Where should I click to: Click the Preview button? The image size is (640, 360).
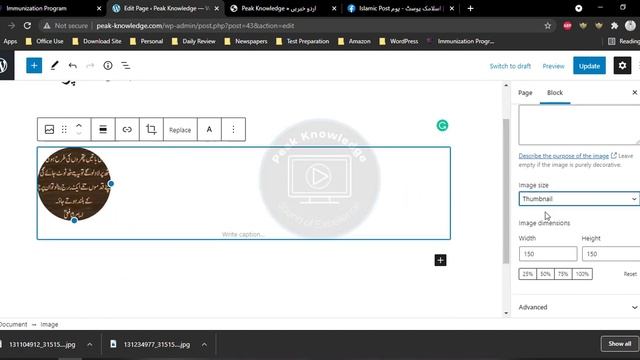[553, 66]
